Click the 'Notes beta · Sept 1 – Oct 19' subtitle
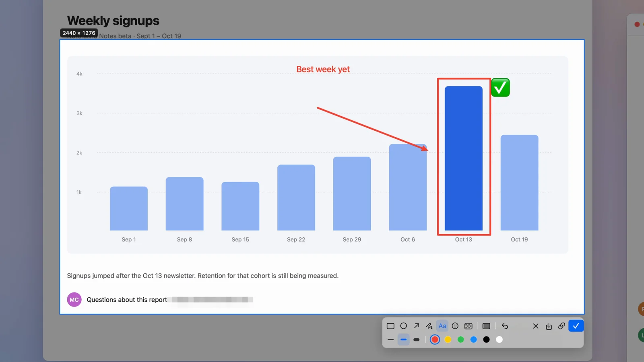 (140, 36)
